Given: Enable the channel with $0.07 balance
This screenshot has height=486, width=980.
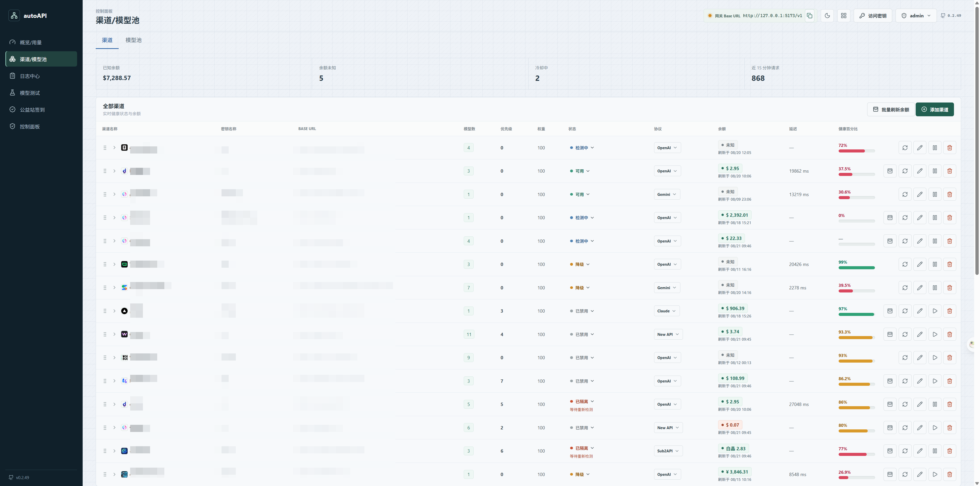Looking at the screenshot, I should coord(935,428).
